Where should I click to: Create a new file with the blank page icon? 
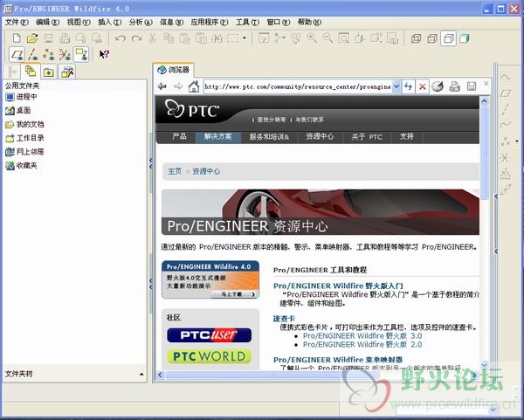click(17, 38)
